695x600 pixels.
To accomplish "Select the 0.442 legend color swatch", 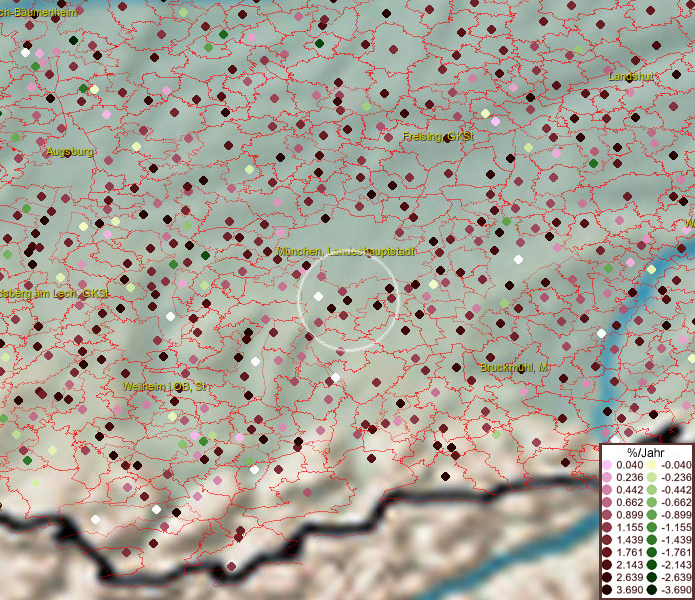I will click(607, 490).
